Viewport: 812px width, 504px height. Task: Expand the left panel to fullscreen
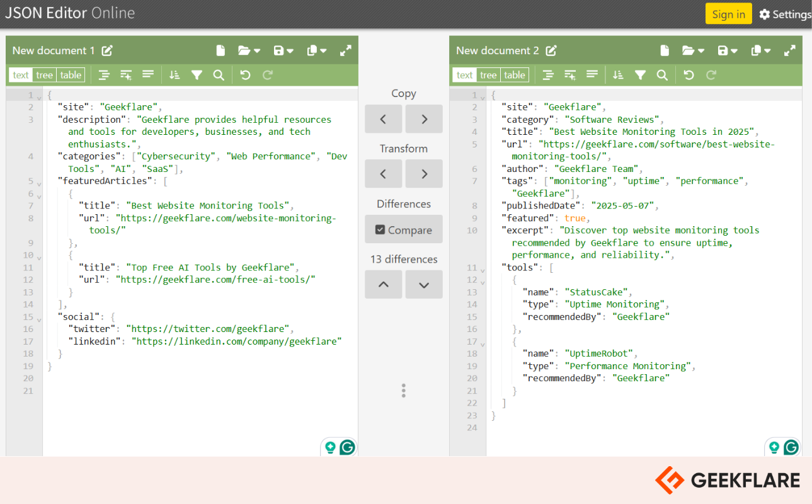(345, 50)
